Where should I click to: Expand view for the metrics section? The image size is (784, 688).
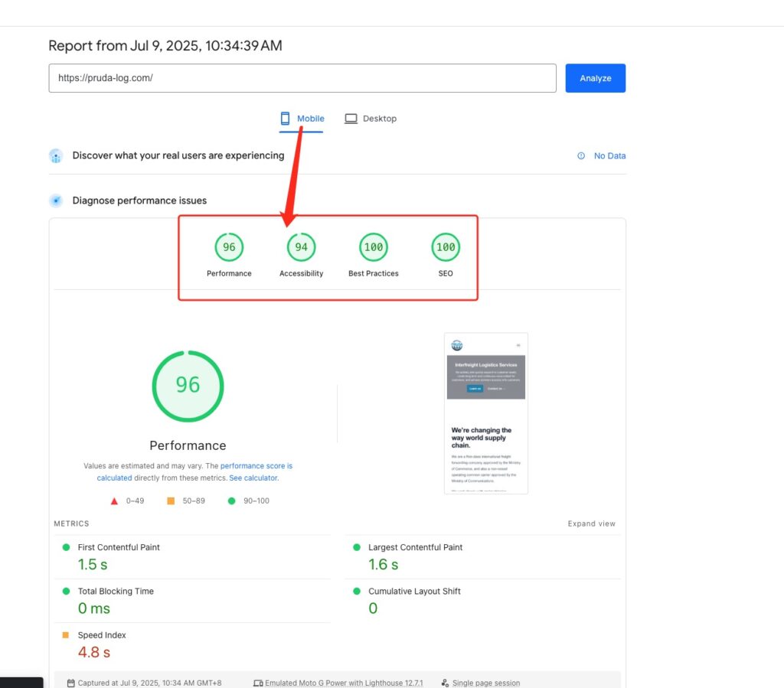point(591,523)
